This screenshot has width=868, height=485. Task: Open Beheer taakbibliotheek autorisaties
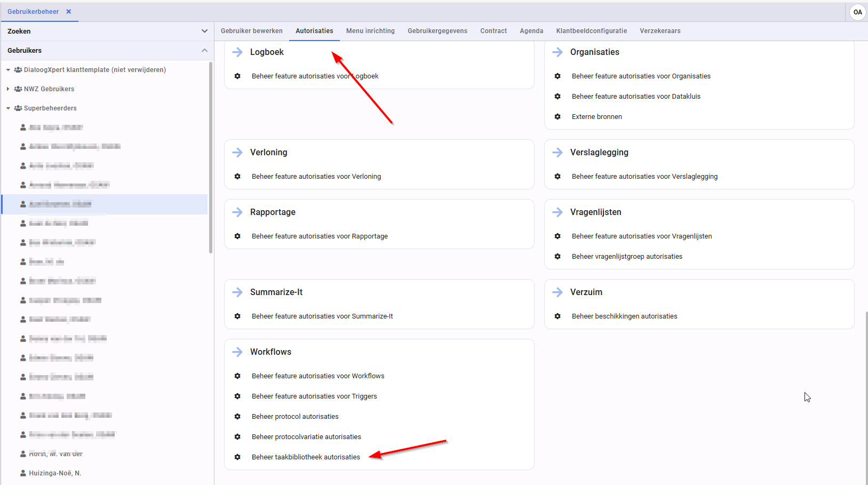306,457
